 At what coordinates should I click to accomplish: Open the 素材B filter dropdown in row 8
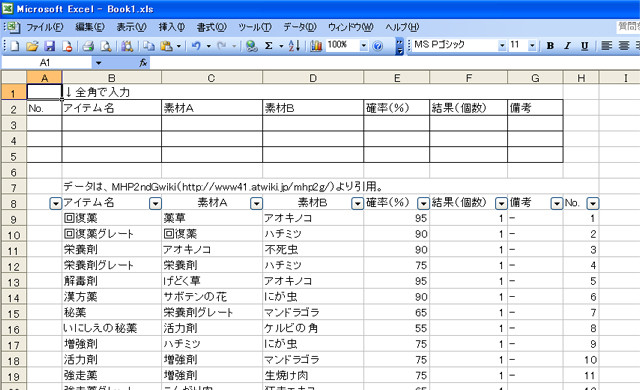[x=358, y=203]
